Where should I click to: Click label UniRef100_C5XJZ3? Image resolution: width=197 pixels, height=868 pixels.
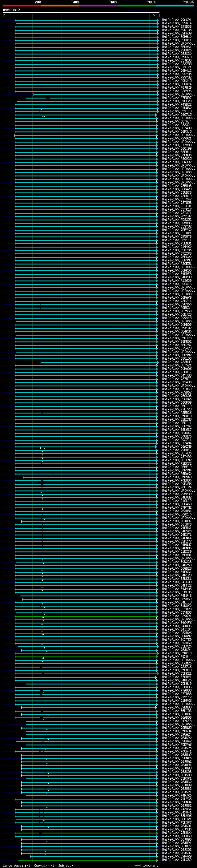click(176, 57)
